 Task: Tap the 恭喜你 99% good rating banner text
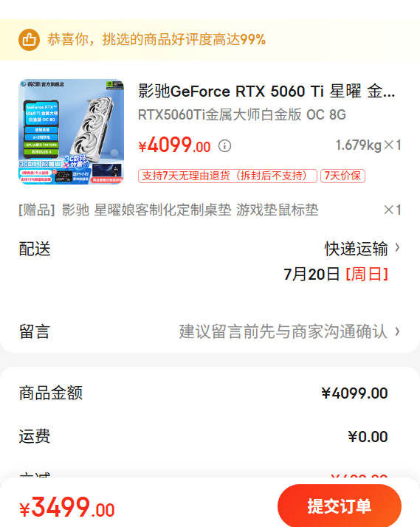156,40
